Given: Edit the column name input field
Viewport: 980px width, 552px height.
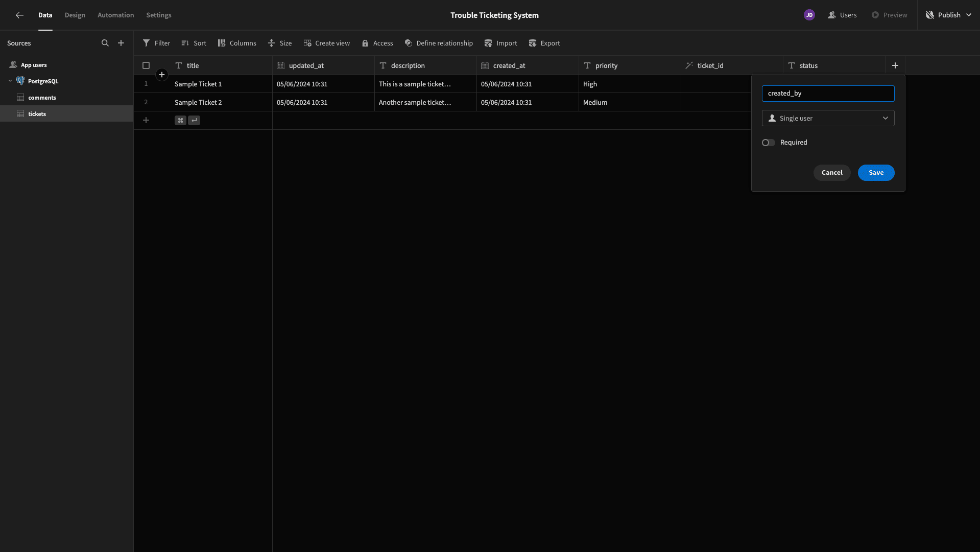Looking at the screenshot, I should click(x=828, y=94).
